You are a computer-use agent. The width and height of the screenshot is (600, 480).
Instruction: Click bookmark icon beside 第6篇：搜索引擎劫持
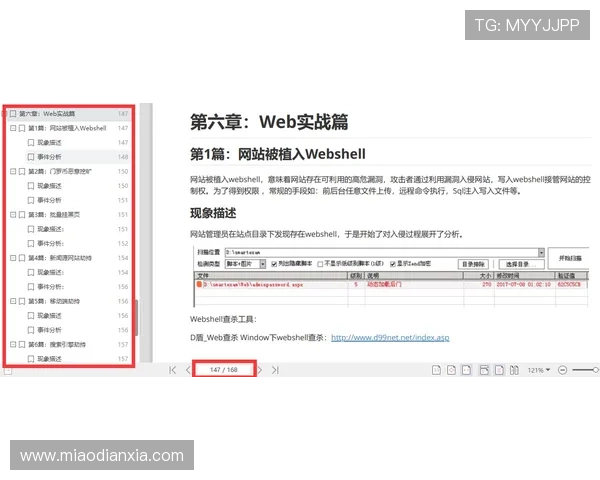22,344
